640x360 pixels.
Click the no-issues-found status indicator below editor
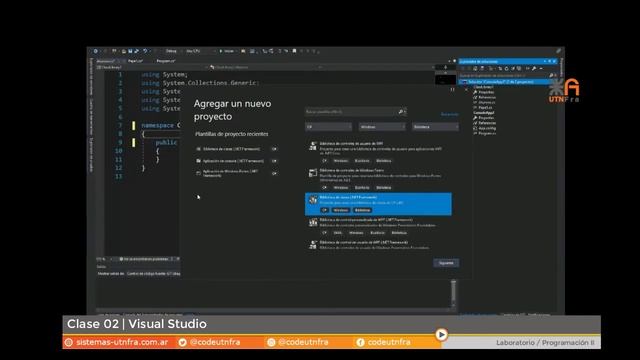(x=145, y=259)
